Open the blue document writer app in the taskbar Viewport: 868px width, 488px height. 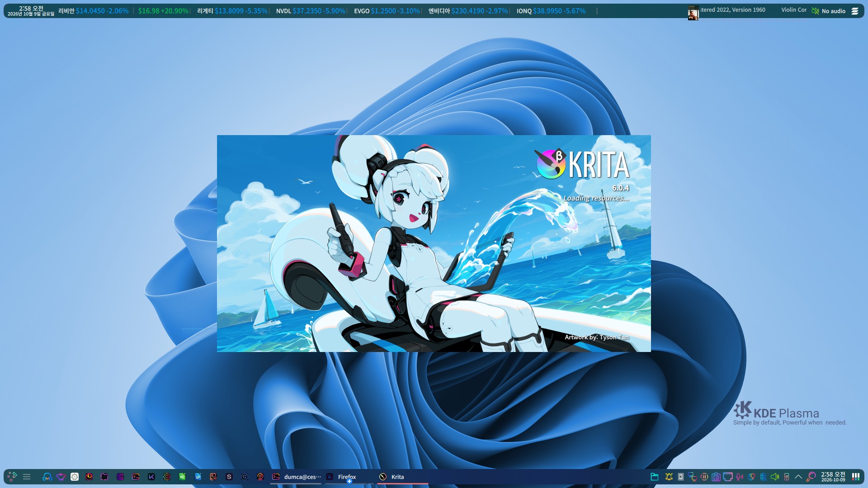tap(198, 477)
